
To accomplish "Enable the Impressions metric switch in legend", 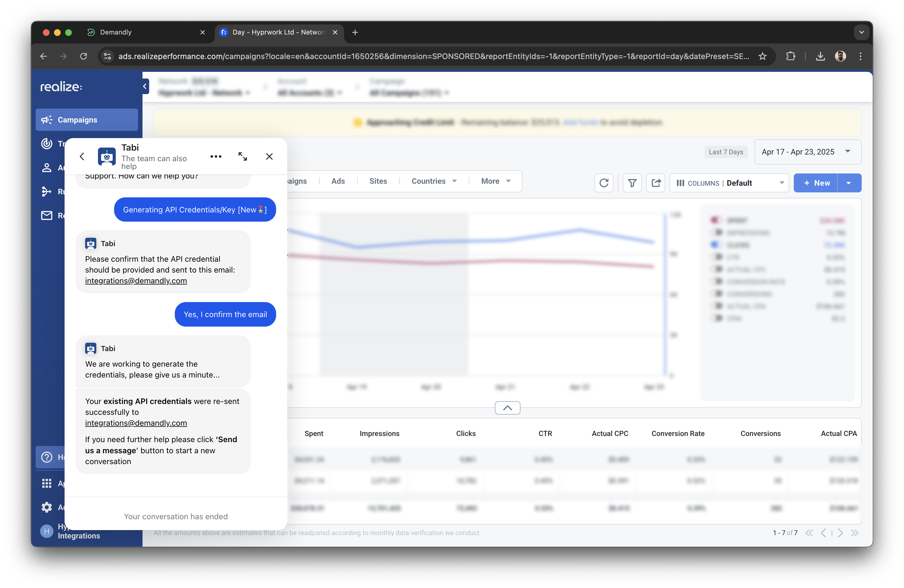I will (x=717, y=232).
